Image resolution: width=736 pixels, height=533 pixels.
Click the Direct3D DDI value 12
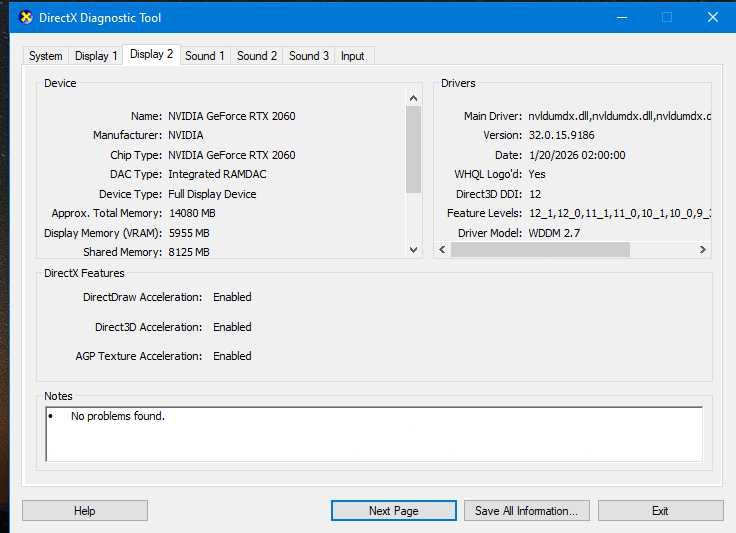tap(535, 194)
